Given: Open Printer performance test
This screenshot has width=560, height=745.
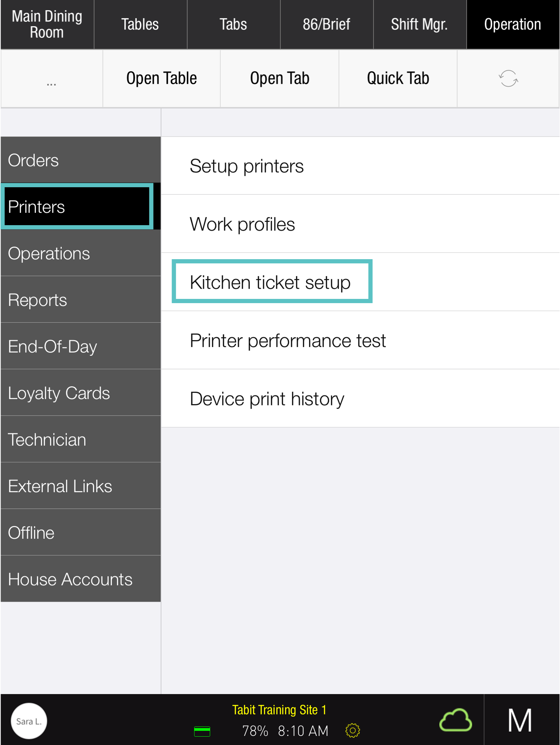Looking at the screenshot, I should coord(288,340).
